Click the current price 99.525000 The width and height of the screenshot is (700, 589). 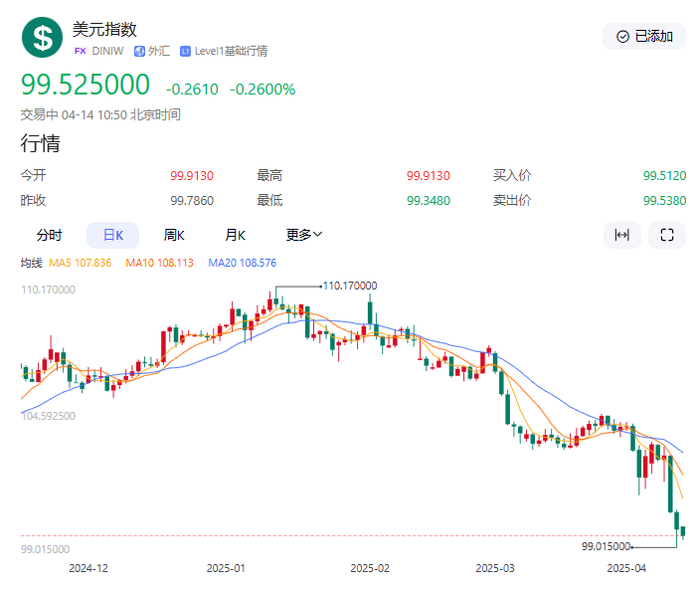point(86,85)
